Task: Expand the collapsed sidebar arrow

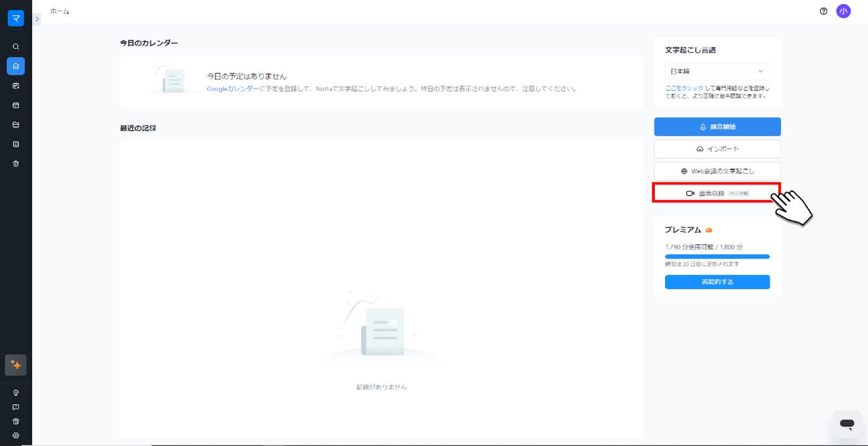Action: [37, 19]
